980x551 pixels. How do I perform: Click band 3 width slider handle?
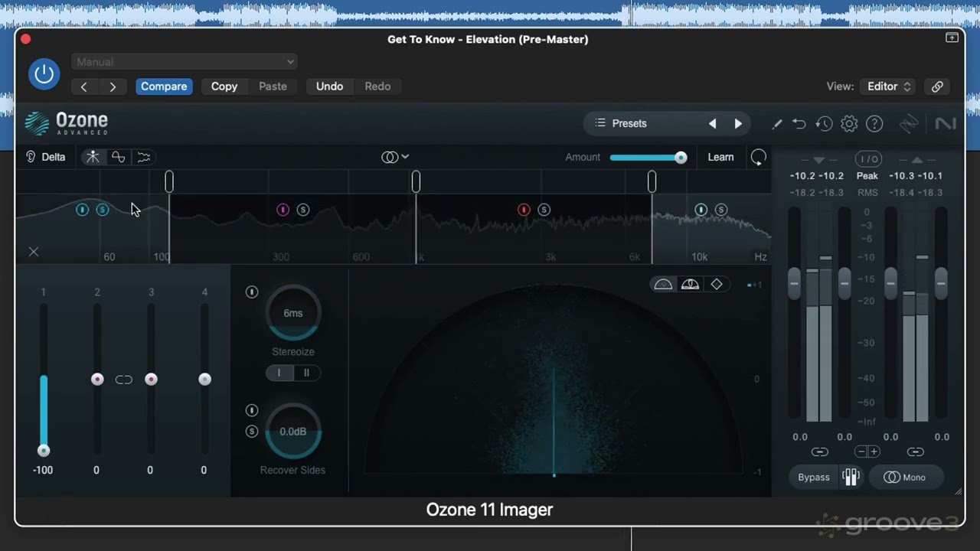point(151,380)
